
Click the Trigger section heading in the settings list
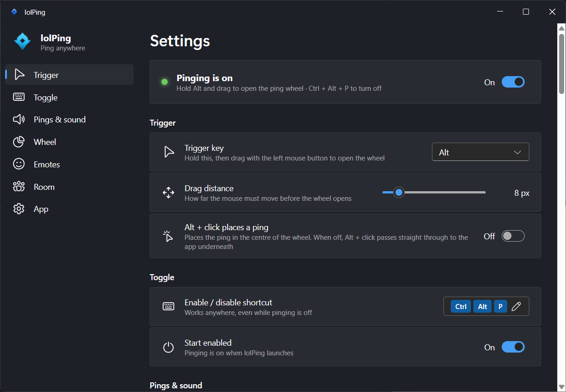pos(163,123)
